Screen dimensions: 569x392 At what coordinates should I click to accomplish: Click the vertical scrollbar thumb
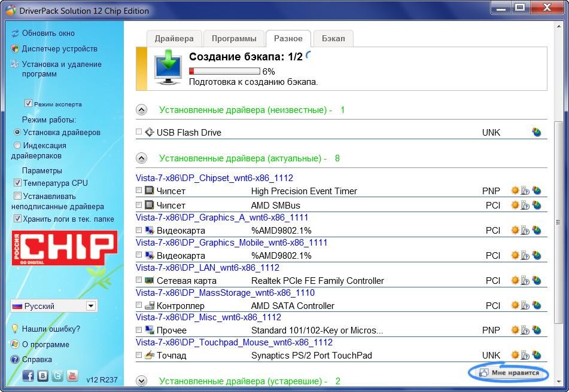(x=558, y=223)
